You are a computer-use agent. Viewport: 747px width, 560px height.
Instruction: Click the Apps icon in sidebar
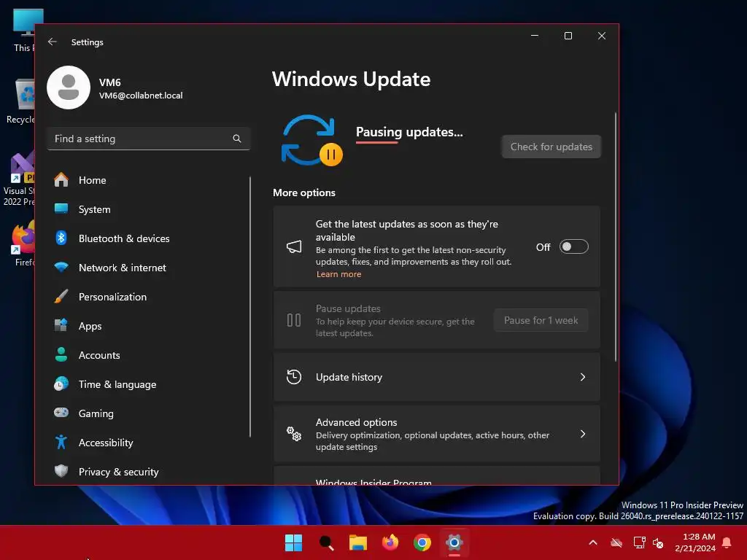coord(61,326)
